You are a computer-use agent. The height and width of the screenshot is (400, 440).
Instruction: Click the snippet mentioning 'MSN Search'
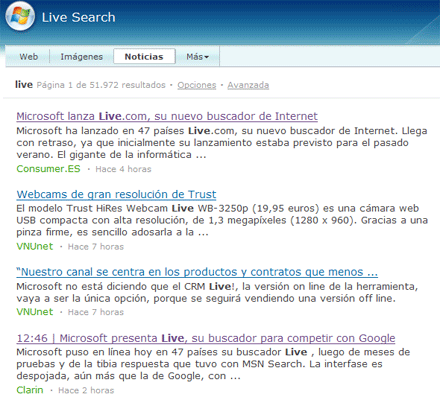[x=213, y=364]
